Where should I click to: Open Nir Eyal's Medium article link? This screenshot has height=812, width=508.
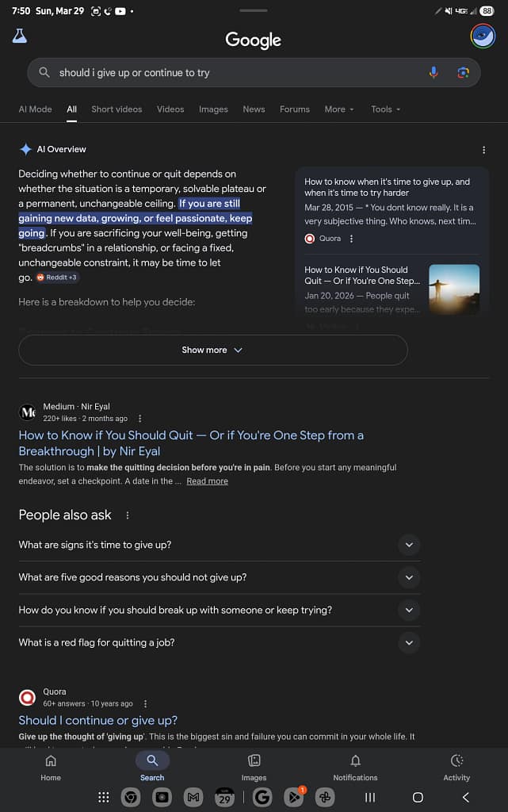(191, 443)
